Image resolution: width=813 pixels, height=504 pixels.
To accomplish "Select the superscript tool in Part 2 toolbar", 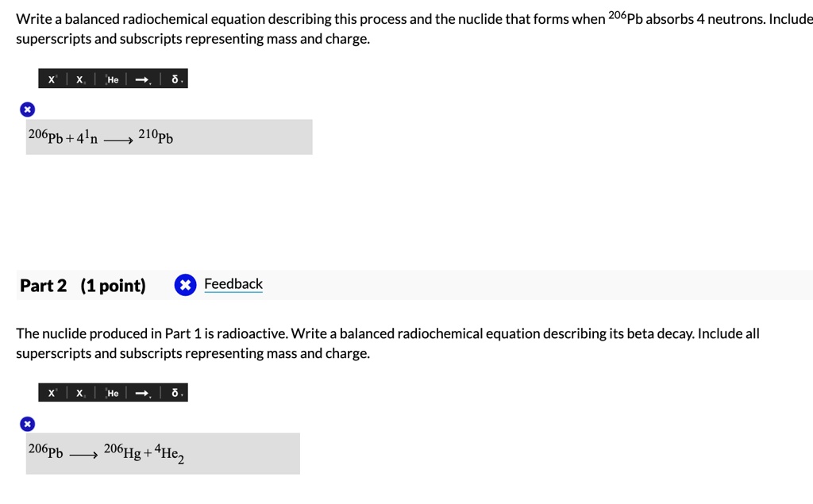I will click(x=51, y=392).
